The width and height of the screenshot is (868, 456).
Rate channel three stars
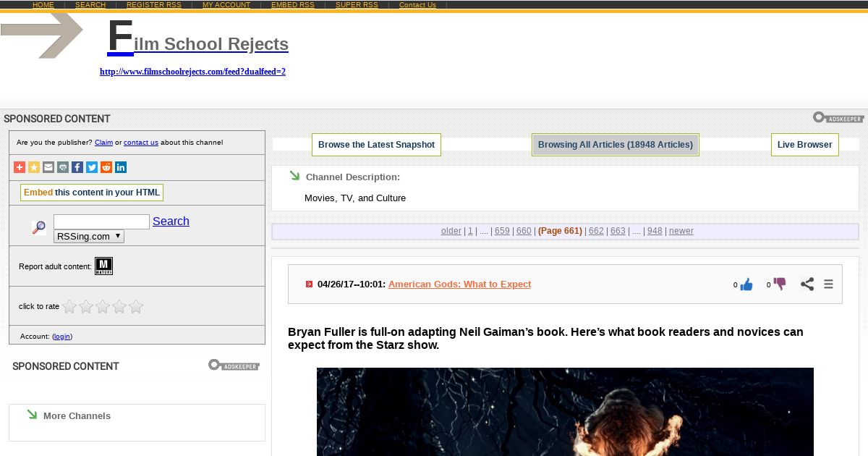103,307
